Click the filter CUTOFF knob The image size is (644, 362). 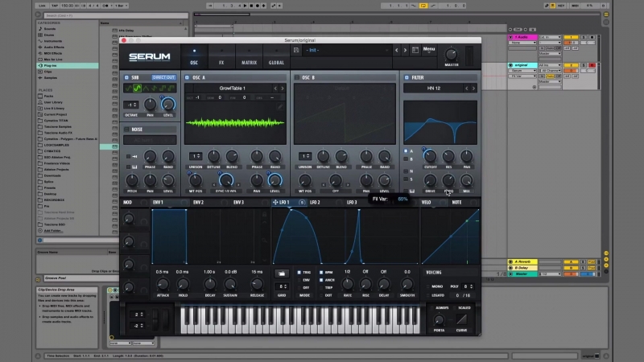[430, 156]
